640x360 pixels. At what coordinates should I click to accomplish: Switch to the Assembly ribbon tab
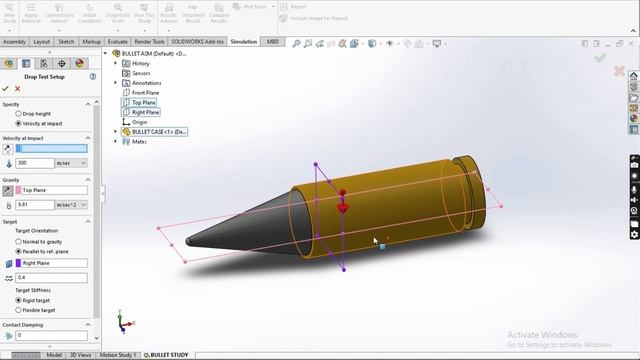(14, 42)
